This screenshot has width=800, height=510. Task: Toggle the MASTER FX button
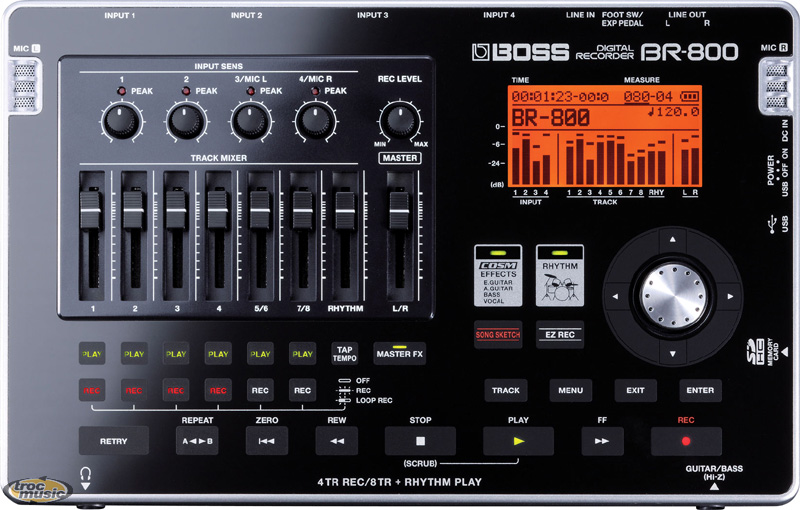[399, 353]
